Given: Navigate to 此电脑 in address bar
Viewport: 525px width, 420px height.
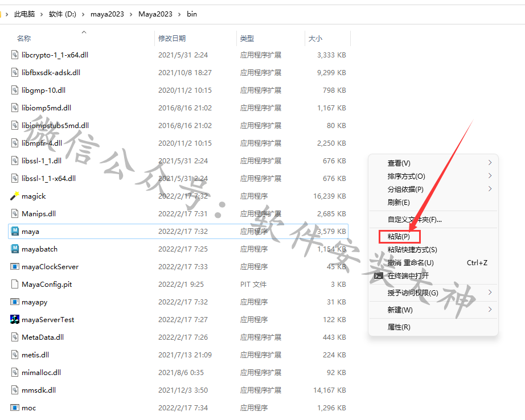Looking at the screenshot, I should point(24,14).
